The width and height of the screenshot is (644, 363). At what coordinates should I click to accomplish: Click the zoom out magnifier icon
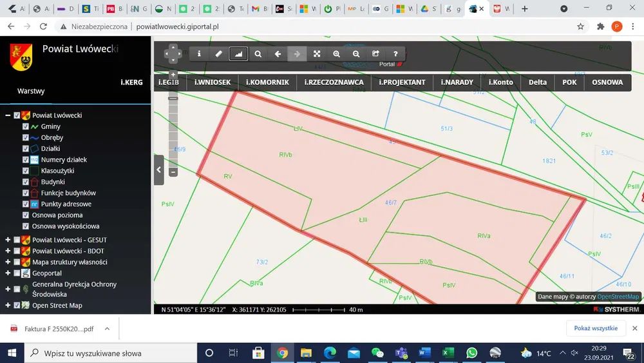click(x=356, y=54)
